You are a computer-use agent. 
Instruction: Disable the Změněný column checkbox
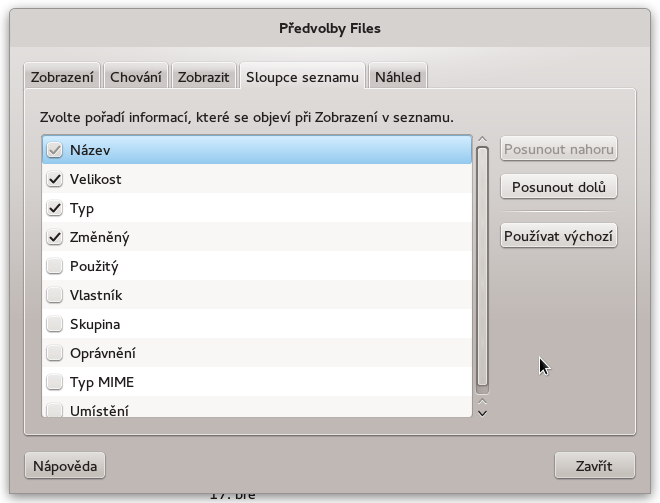(x=55, y=237)
